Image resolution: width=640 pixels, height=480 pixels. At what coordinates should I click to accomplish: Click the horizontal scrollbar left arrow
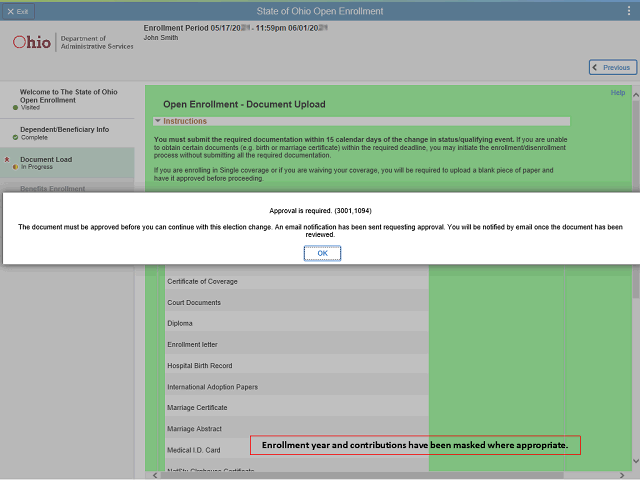click(x=153, y=475)
